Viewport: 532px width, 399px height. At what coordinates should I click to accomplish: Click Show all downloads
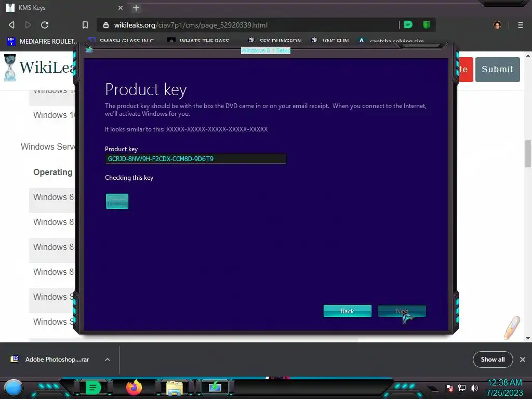pos(493,360)
